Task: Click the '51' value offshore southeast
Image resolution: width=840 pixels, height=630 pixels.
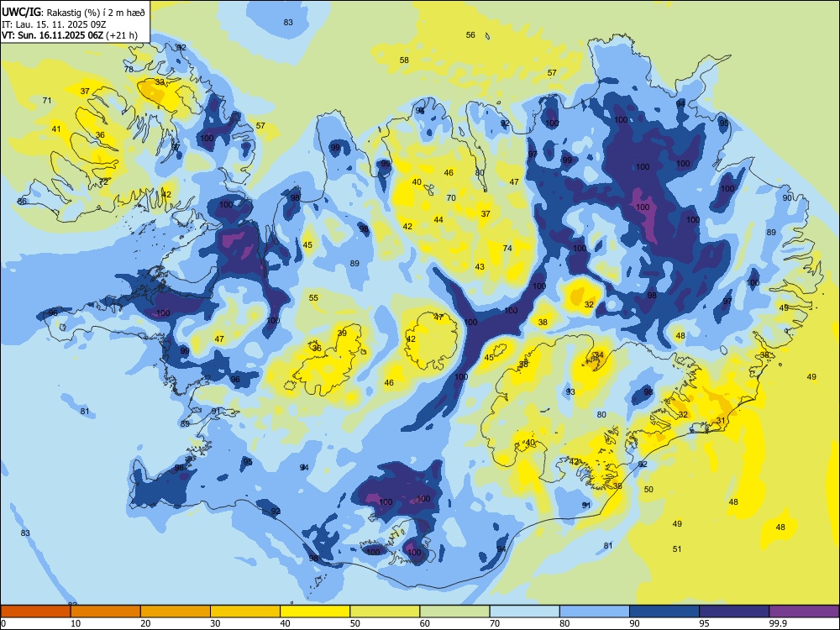Action: [677, 549]
